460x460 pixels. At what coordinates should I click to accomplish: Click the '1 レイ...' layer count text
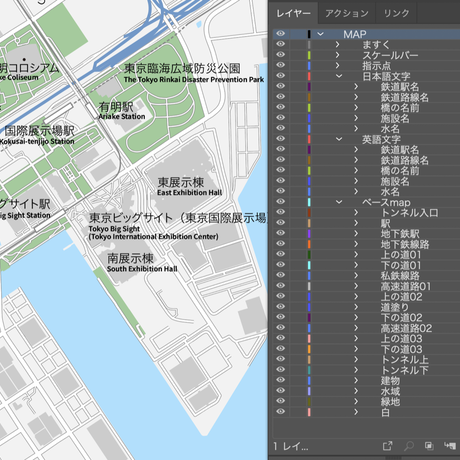point(290,446)
